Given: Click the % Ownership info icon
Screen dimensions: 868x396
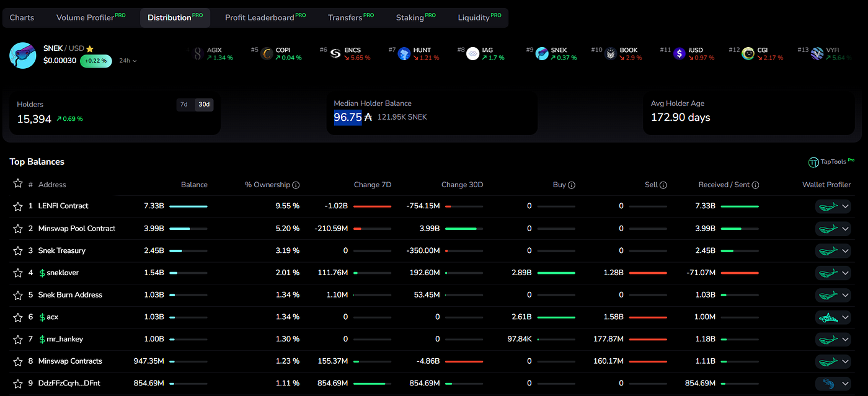Looking at the screenshot, I should (x=296, y=185).
